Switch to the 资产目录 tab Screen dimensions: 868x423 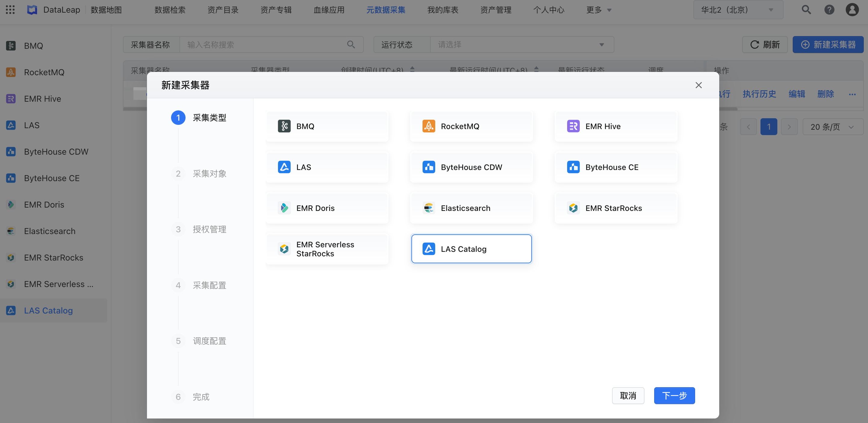pyautogui.click(x=223, y=10)
